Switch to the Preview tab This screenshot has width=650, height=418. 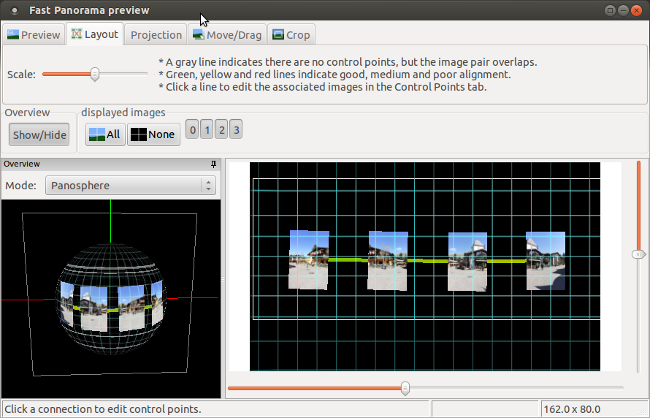point(33,34)
